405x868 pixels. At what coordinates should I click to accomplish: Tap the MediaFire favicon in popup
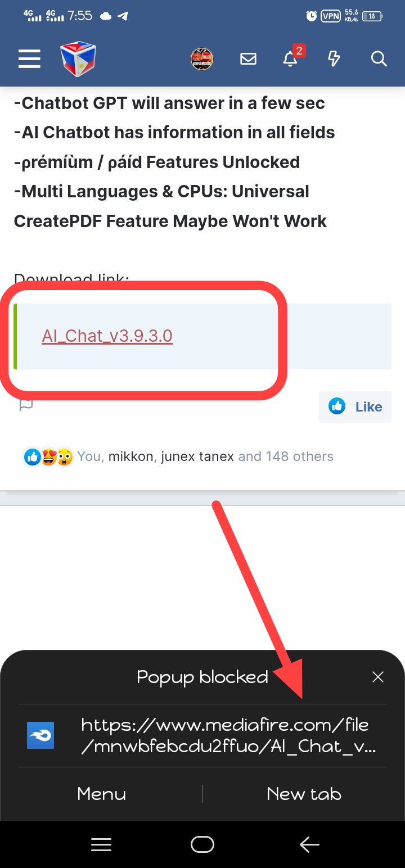point(40,735)
